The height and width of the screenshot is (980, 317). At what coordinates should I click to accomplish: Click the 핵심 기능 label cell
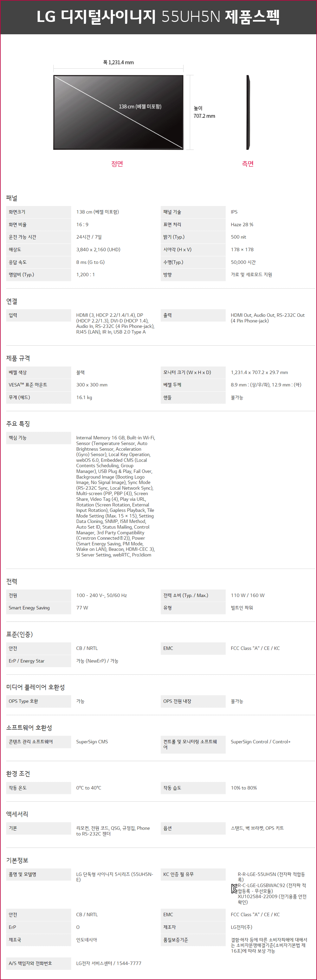pos(38,438)
